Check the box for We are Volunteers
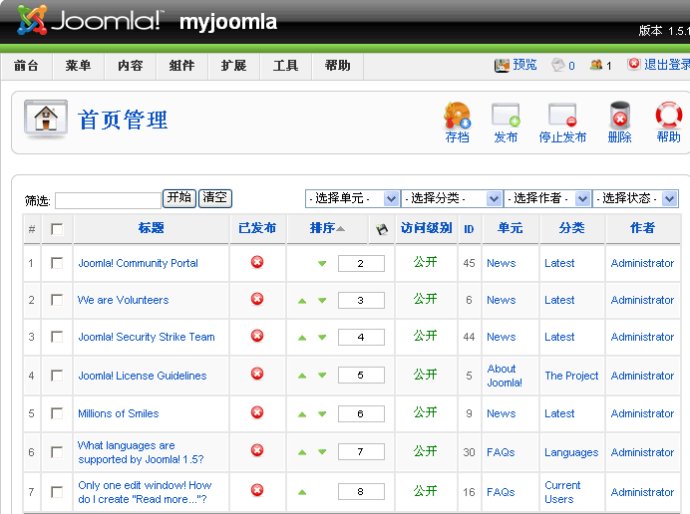Screen dimensions: 690x514 [x=57, y=300]
